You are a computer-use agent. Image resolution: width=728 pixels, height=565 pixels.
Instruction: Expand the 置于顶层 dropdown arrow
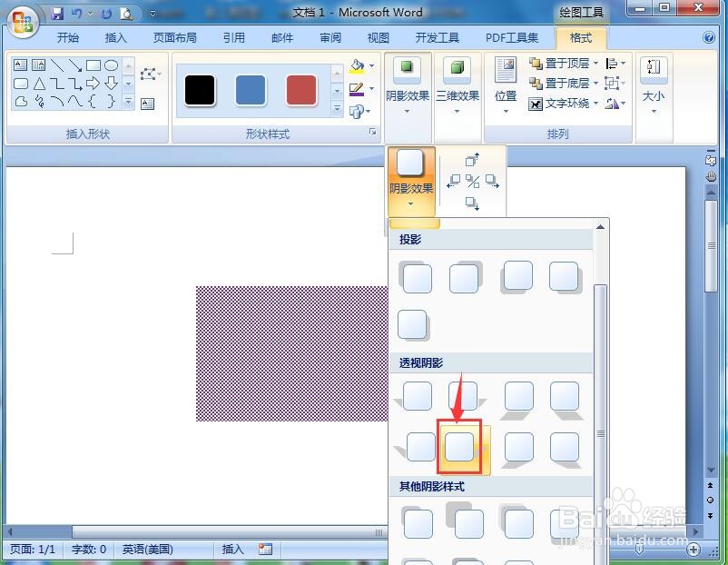click(x=595, y=64)
